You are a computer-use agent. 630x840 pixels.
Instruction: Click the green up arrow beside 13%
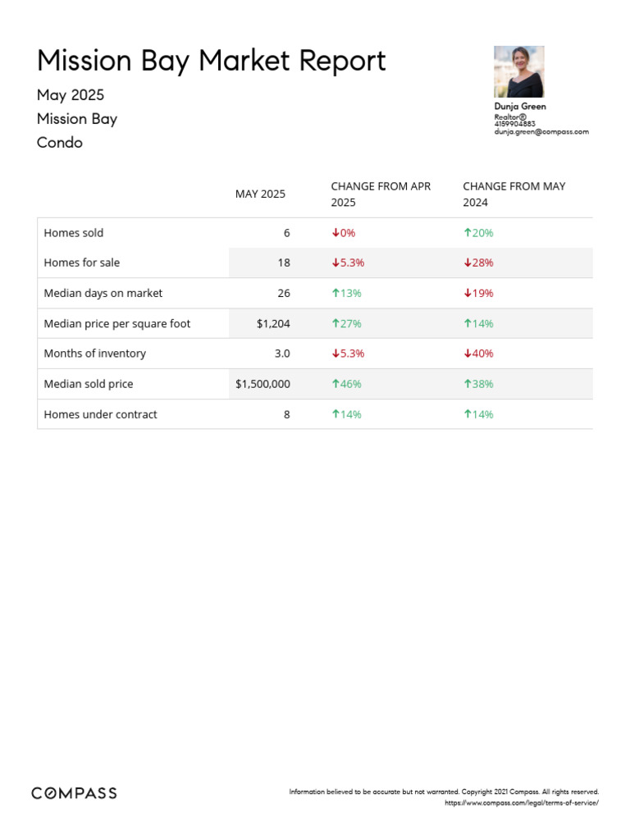335,294
